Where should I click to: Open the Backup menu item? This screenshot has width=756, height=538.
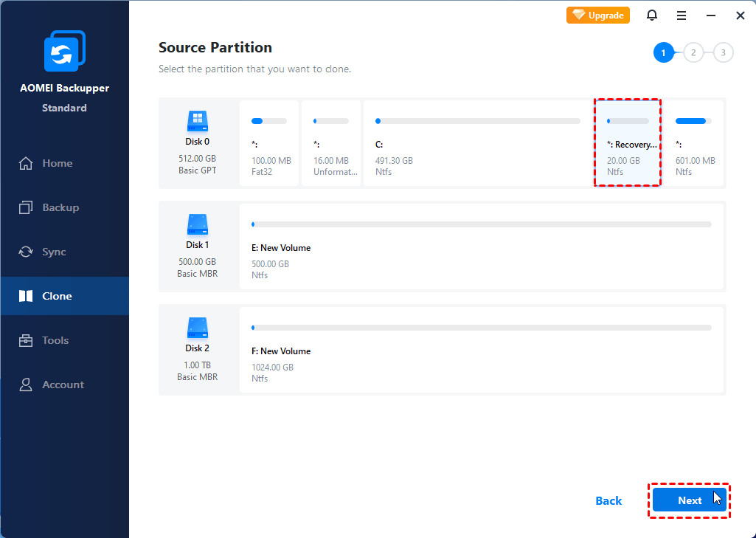click(65, 207)
